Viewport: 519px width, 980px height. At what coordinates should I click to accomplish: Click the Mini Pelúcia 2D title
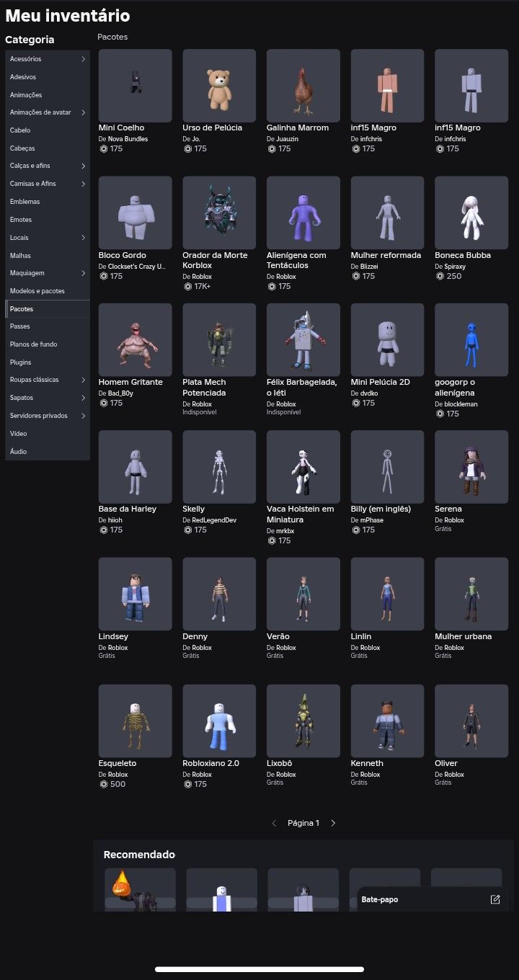point(381,382)
